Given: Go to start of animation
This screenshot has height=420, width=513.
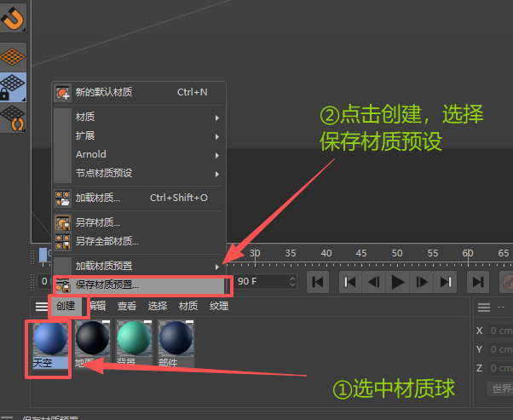Looking at the screenshot, I should coord(318,282).
